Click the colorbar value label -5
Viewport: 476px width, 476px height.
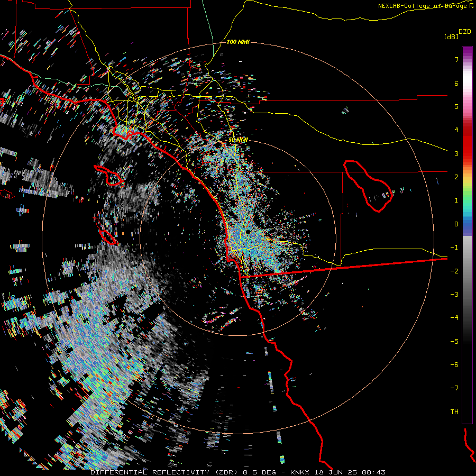click(x=454, y=342)
